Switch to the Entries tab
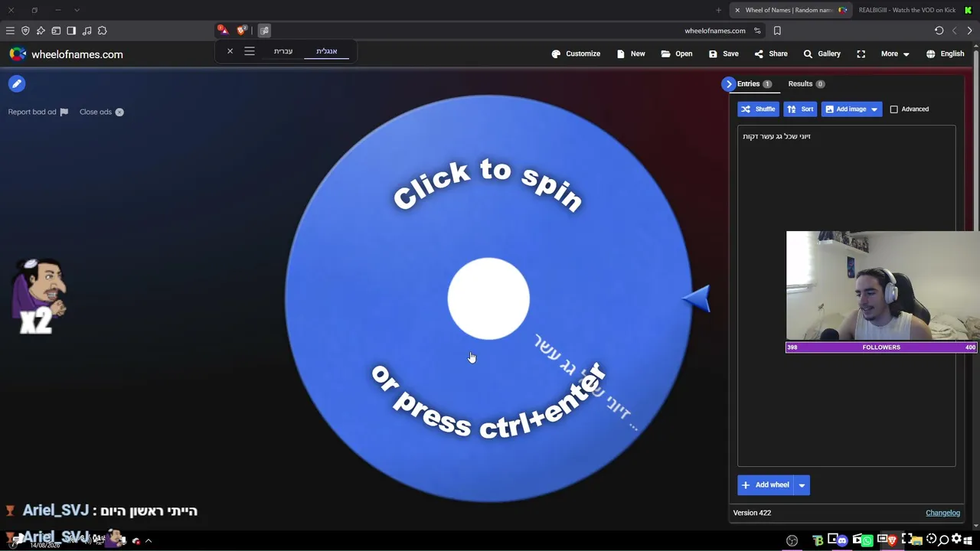Image resolution: width=980 pixels, height=551 pixels. (754, 83)
